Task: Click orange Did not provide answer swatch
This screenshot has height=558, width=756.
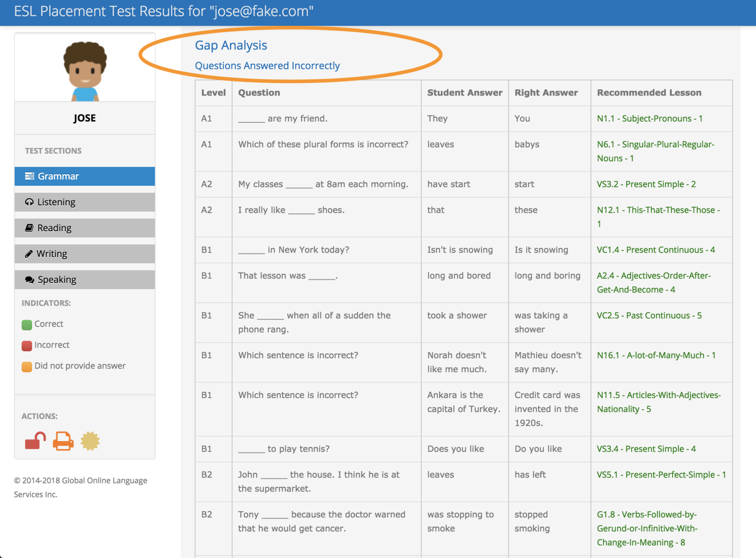Action: click(x=27, y=366)
